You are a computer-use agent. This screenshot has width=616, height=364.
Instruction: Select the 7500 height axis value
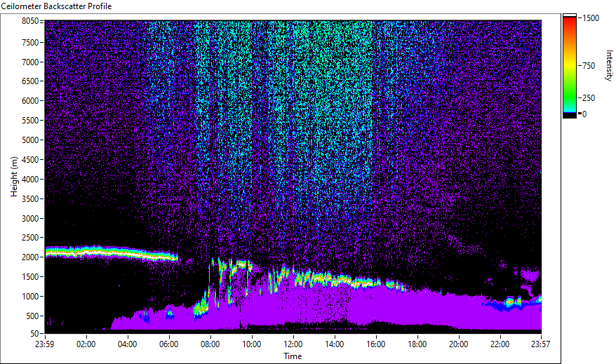pos(30,42)
